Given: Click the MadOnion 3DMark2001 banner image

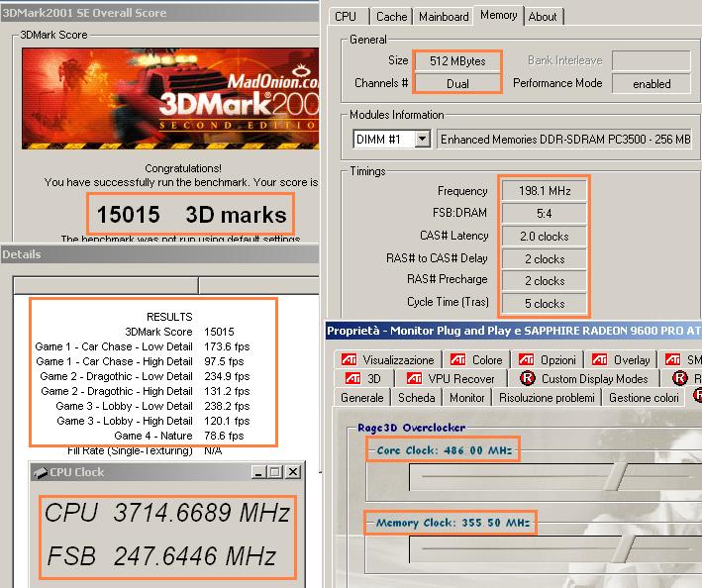Looking at the screenshot, I should pos(170,98).
